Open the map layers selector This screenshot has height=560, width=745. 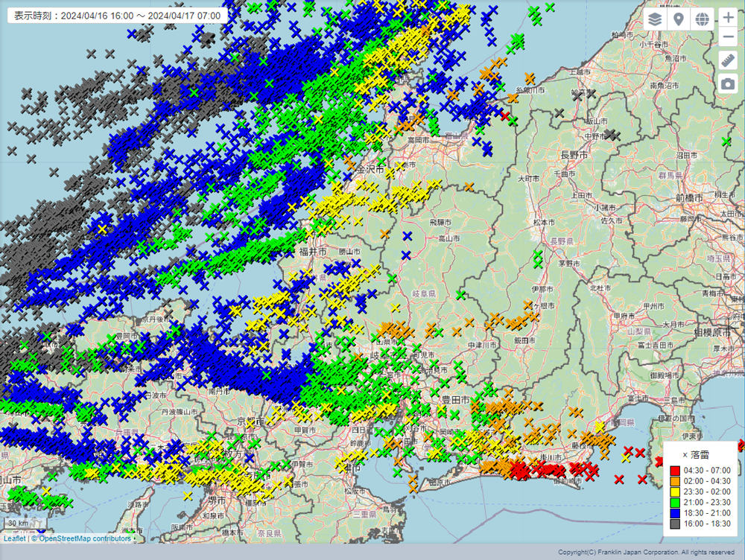pyautogui.click(x=654, y=19)
